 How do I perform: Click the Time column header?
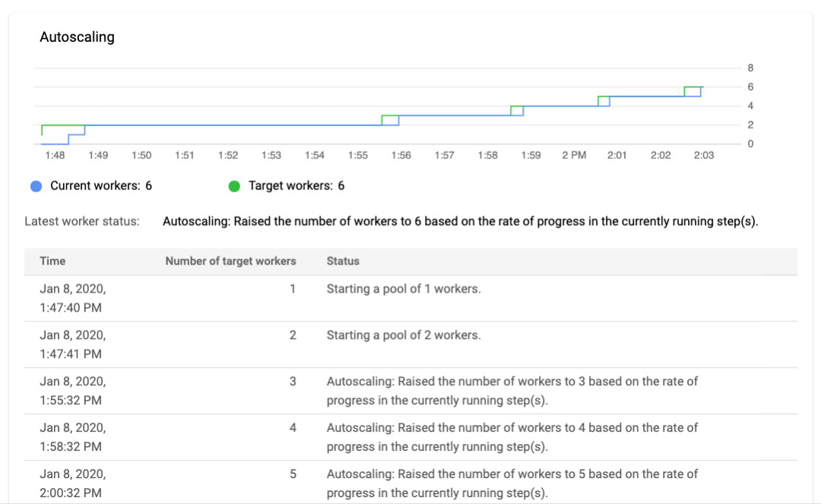(52, 261)
